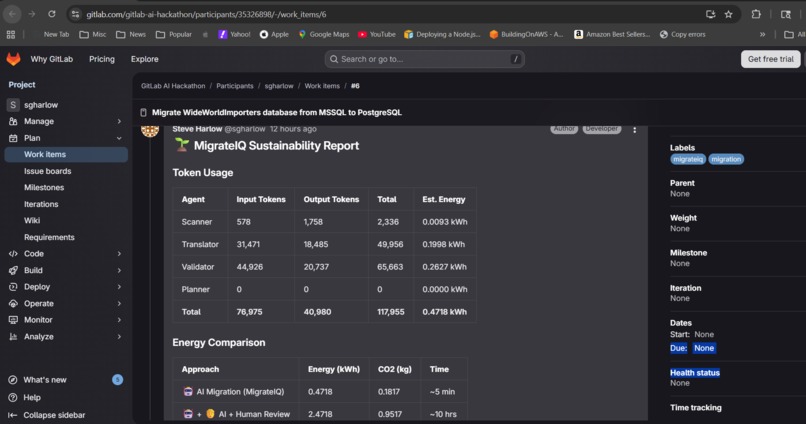Open the News bookmarks folder
The width and height of the screenshot is (806, 424).
[131, 34]
